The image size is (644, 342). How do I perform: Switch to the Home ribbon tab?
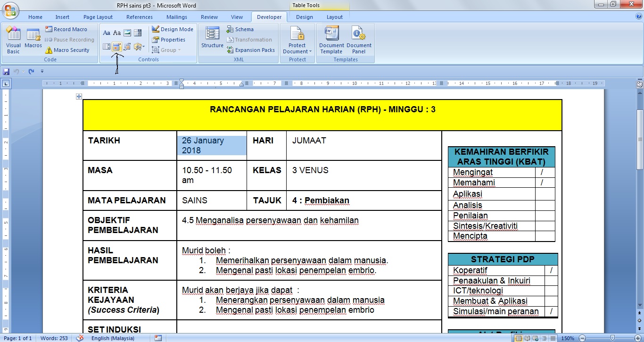35,17
